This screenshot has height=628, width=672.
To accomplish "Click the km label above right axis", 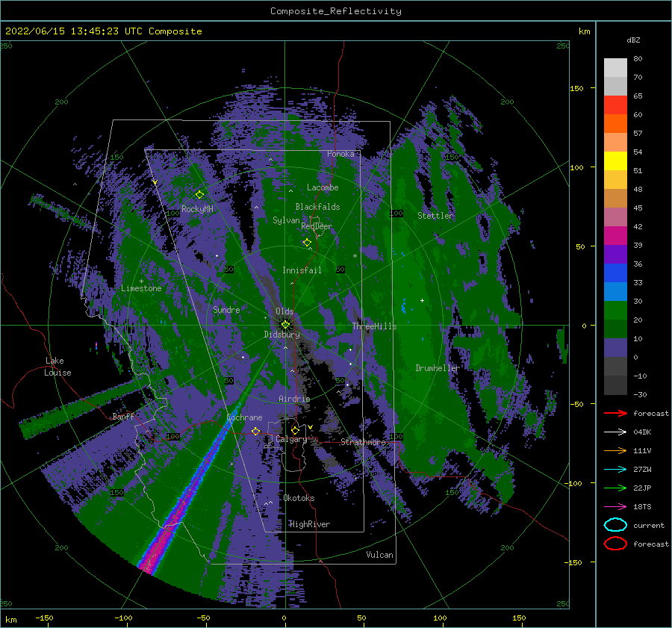I will point(584,31).
